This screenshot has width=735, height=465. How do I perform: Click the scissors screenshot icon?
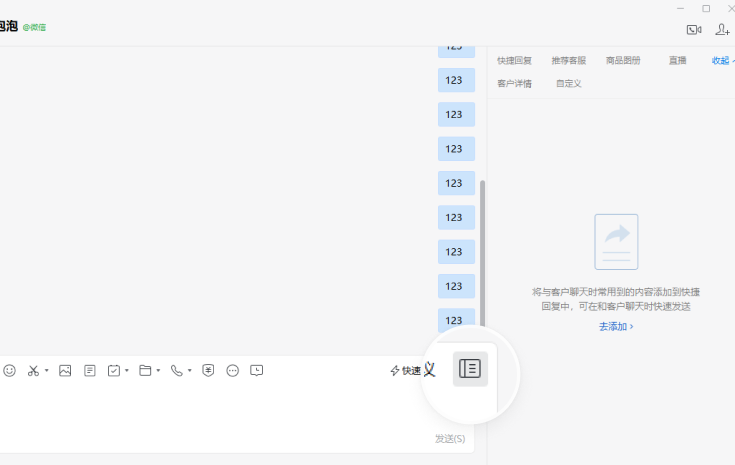click(33, 371)
